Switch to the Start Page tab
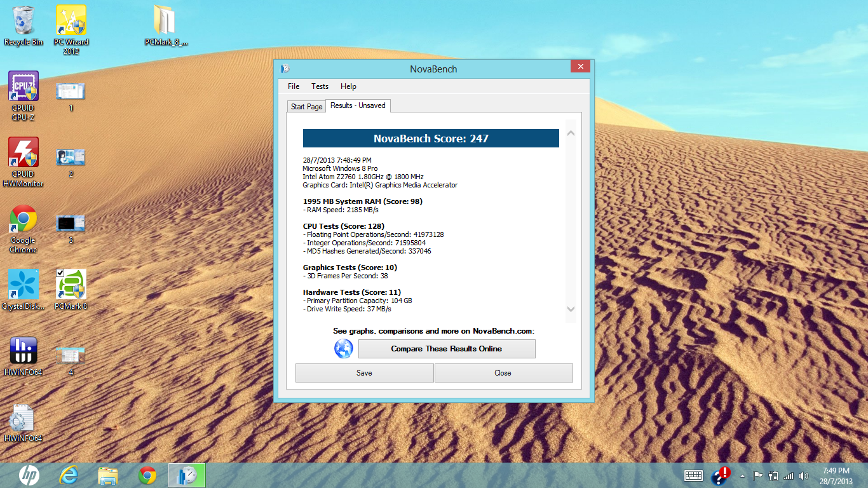 point(306,107)
